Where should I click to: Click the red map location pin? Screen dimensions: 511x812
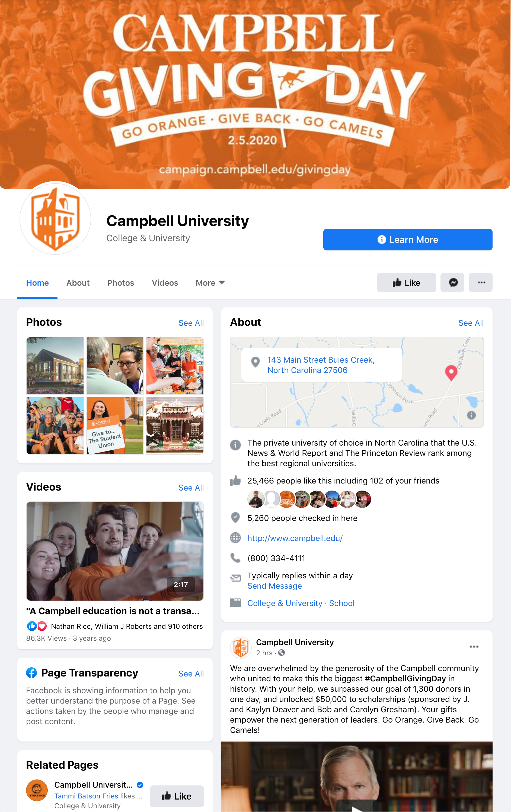point(451,373)
